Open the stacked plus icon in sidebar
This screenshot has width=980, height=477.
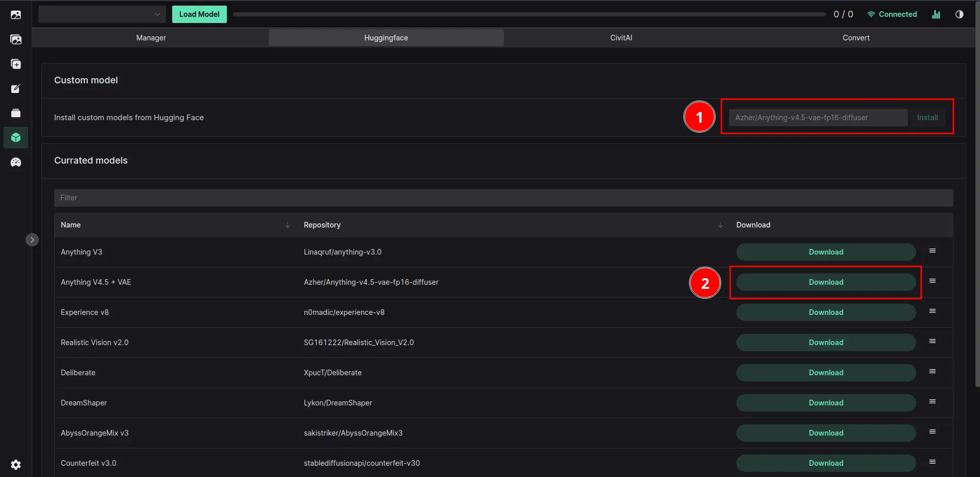pyautogui.click(x=16, y=64)
